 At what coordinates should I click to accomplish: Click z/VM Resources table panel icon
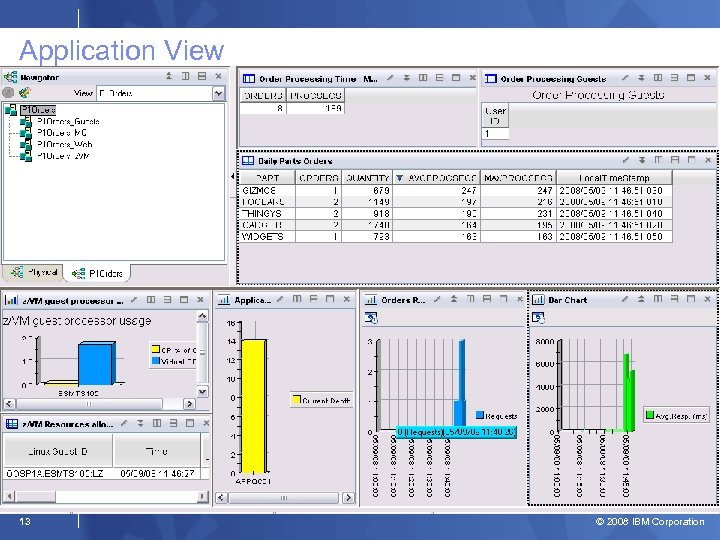(x=11, y=424)
